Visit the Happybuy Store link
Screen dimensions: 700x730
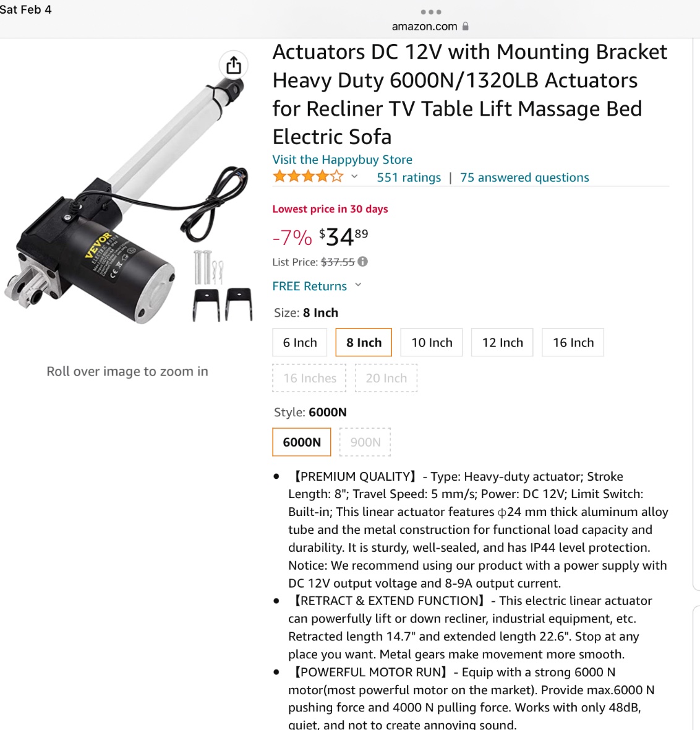pos(342,160)
